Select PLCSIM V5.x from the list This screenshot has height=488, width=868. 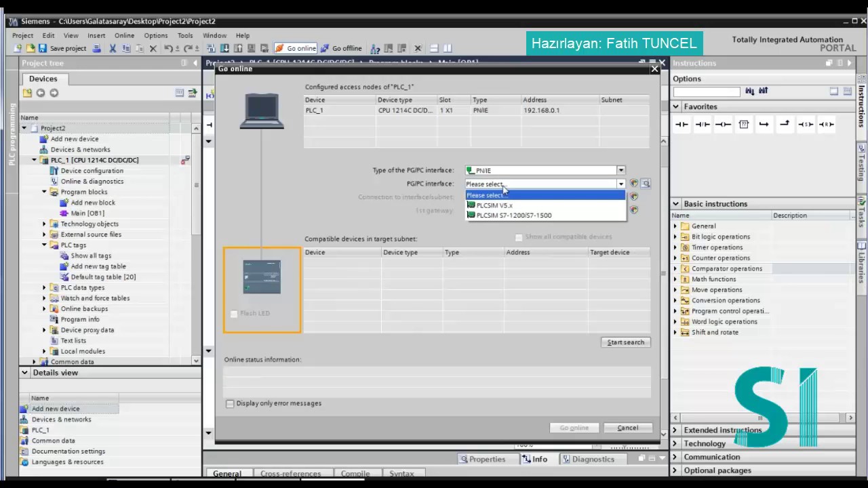click(545, 205)
